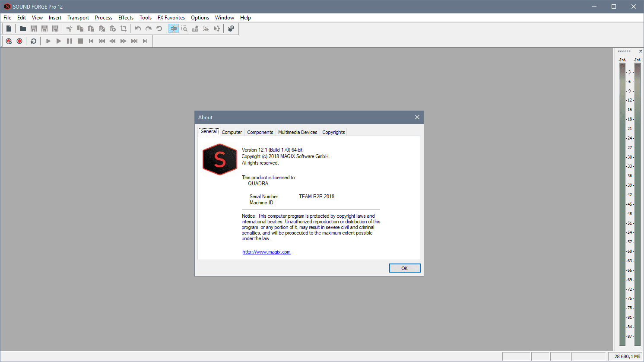Image resolution: width=644 pixels, height=362 pixels.
Task: Redo the action via the toolbar
Action: tap(149, 29)
